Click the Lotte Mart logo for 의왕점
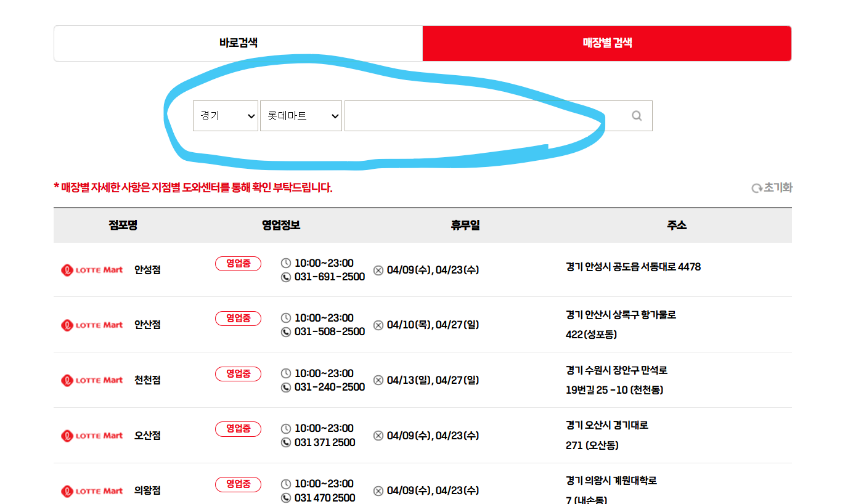This screenshot has height=504, width=861. (x=92, y=491)
